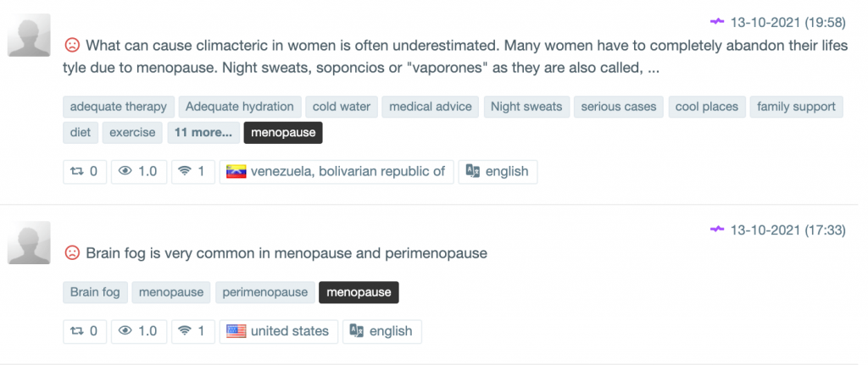The image size is (868, 365).
Task: Select the 'perimenopause' tag
Action: [264, 292]
